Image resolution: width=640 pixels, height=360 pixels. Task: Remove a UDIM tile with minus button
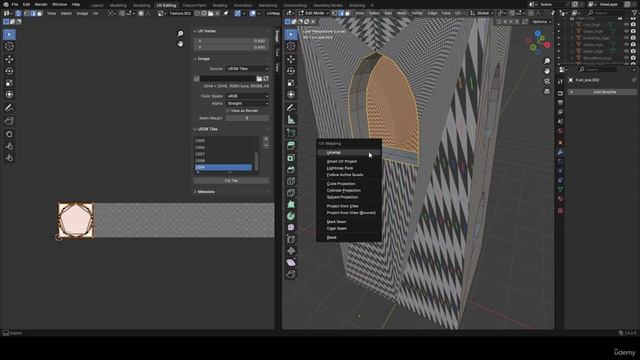coord(266,146)
